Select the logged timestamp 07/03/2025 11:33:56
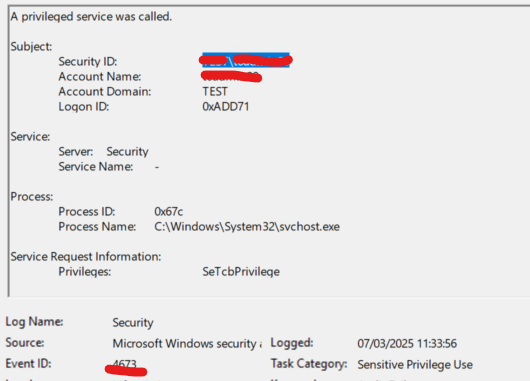 (407, 343)
